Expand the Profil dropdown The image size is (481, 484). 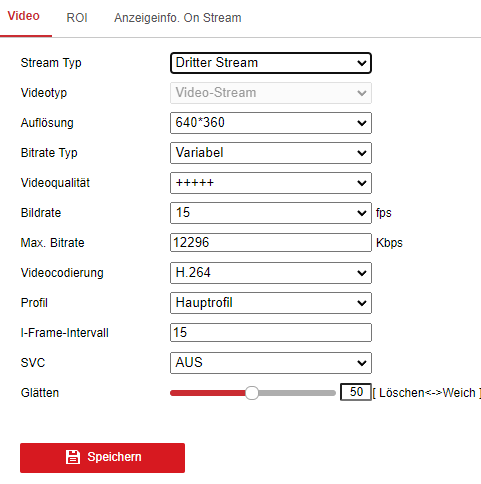tap(271, 303)
